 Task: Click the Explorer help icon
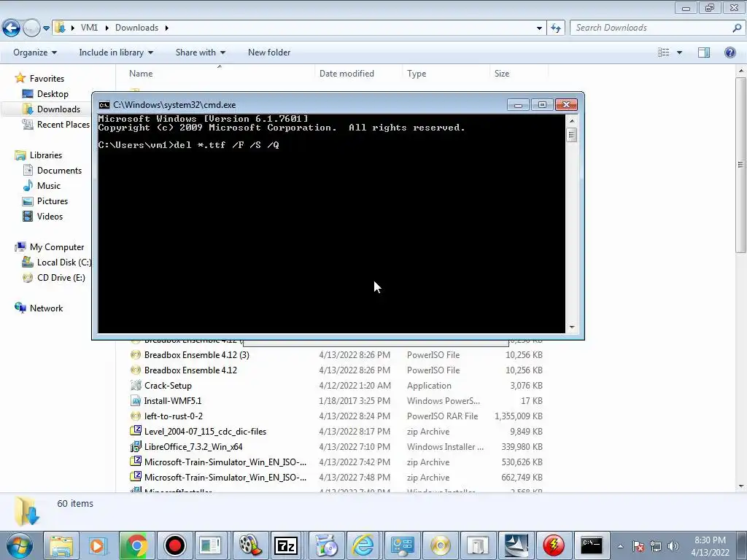pos(729,52)
